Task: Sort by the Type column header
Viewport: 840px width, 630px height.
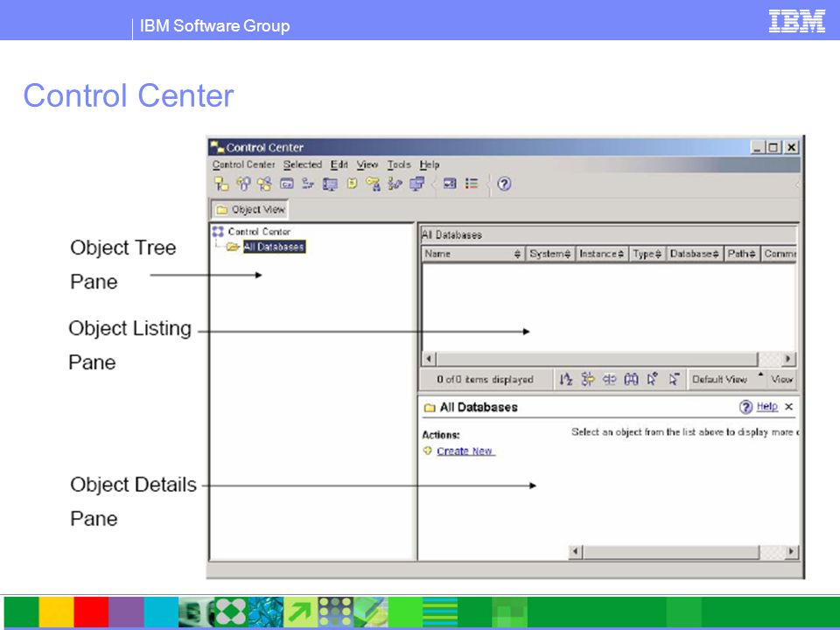Action: tap(647, 254)
